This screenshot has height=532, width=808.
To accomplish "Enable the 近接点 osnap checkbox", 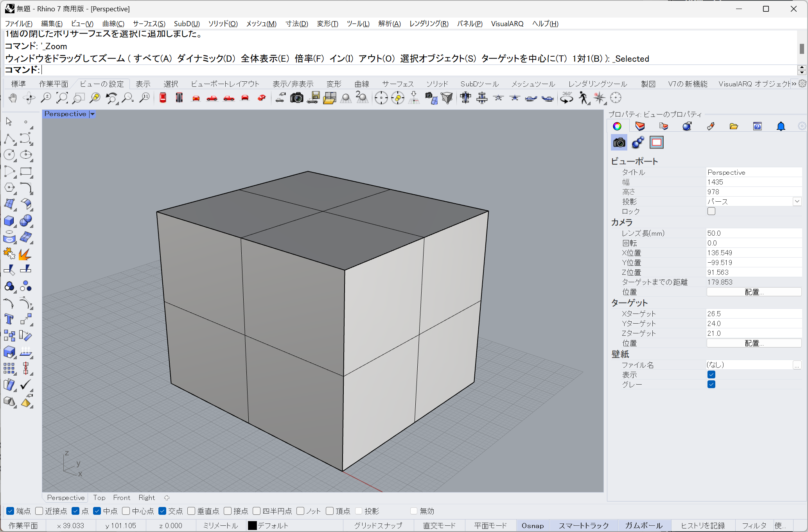I will (39, 511).
